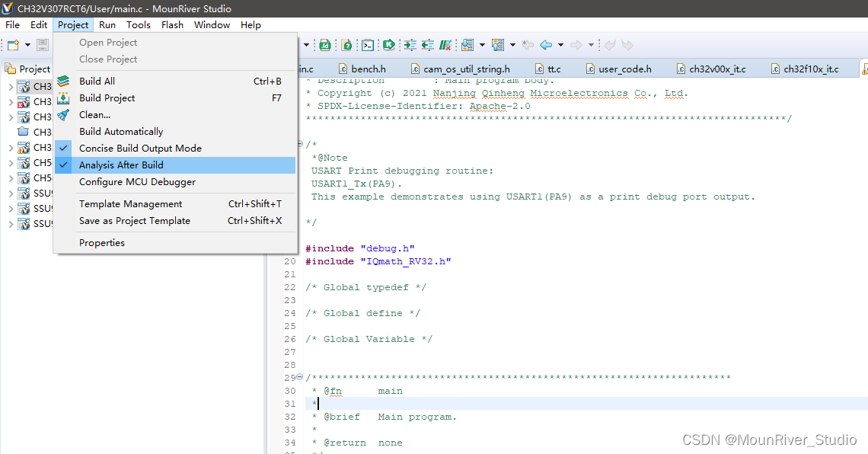Switch to the bench.h tab
Image resolution: width=868 pixels, height=454 pixels.
coord(362,69)
